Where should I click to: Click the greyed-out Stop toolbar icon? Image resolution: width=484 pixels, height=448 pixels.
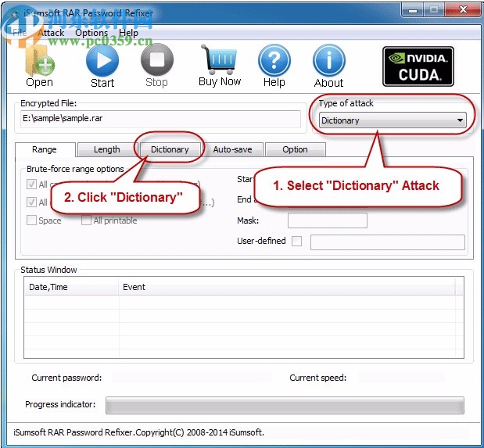pos(157,66)
